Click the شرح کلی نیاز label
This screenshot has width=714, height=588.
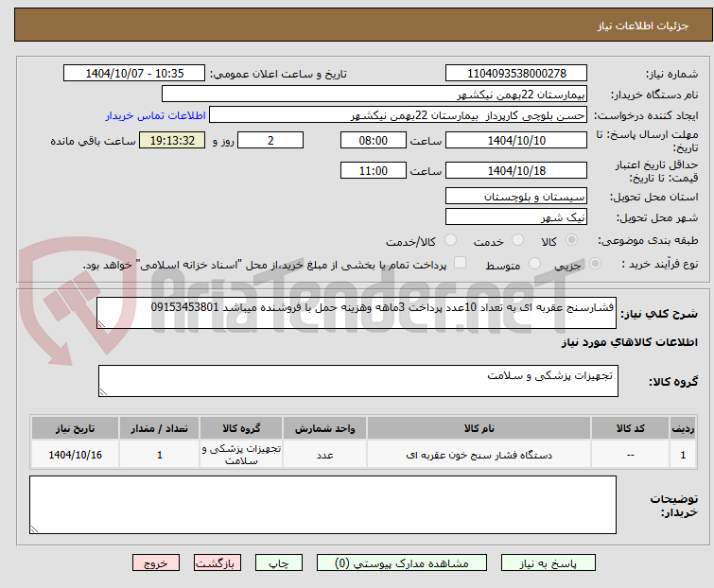click(x=659, y=314)
